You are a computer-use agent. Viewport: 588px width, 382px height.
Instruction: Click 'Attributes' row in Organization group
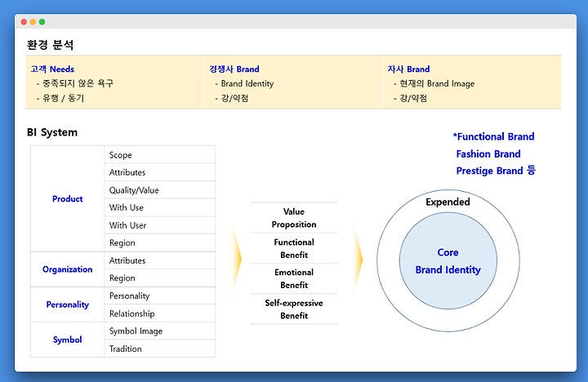click(160, 260)
